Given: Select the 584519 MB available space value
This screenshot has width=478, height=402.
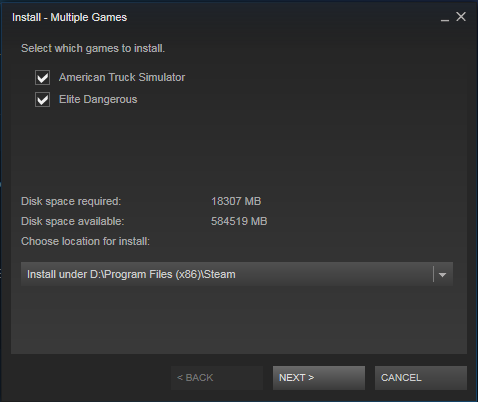Looking at the screenshot, I should click(239, 221).
